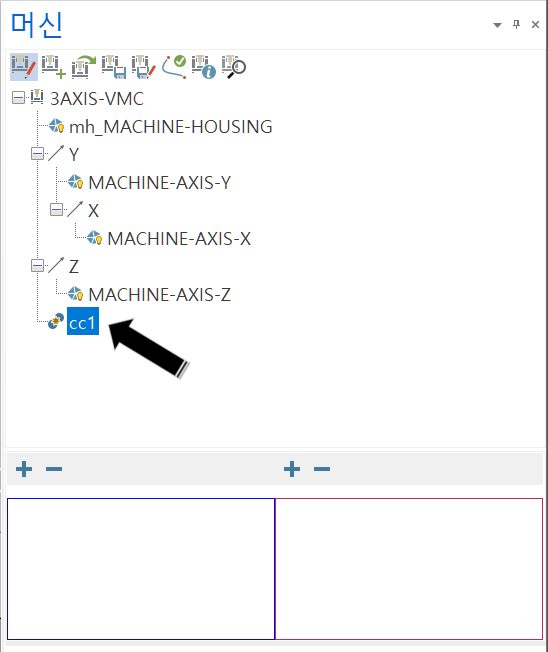Open the machine information icon
The width and height of the screenshot is (548, 652).
click(203, 67)
